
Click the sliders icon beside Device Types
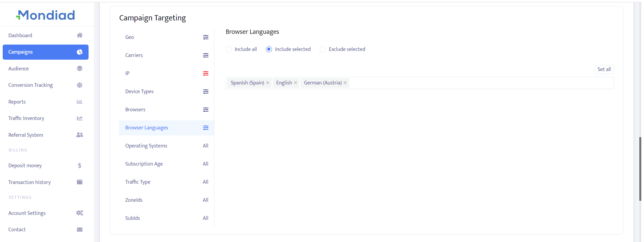206,92
